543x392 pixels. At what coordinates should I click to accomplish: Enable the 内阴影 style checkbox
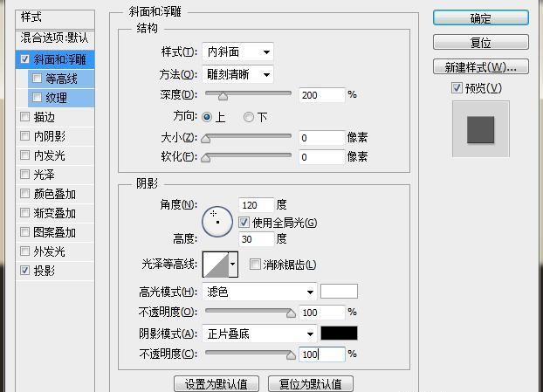(x=24, y=135)
